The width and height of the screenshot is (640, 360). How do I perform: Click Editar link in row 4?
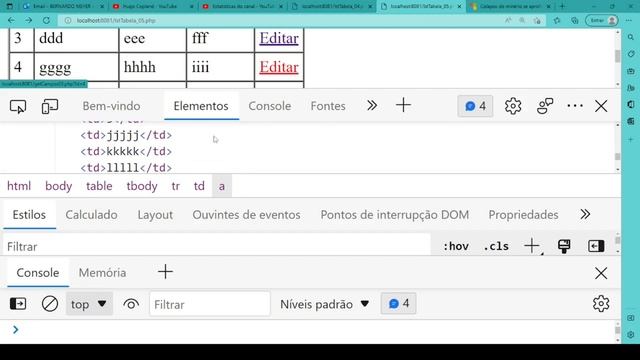pos(279,67)
